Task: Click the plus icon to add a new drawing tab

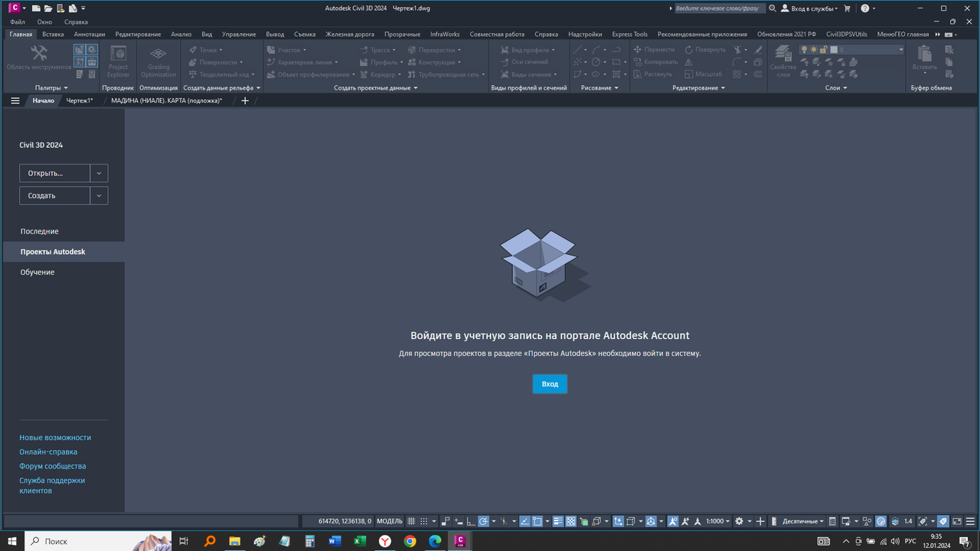Action: (x=245, y=100)
